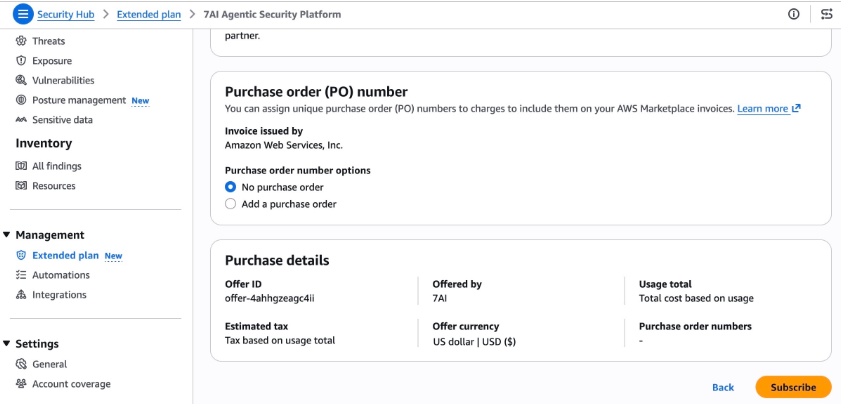The width and height of the screenshot is (841, 404).
Task: Open Account coverage settings
Action: click(71, 384)
